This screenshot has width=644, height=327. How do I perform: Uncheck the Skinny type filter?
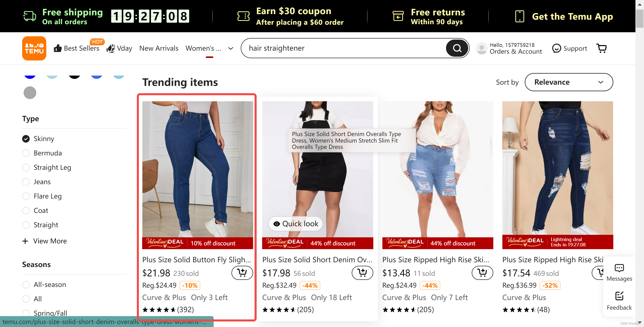pyautogui.click(x=26, y=139)
